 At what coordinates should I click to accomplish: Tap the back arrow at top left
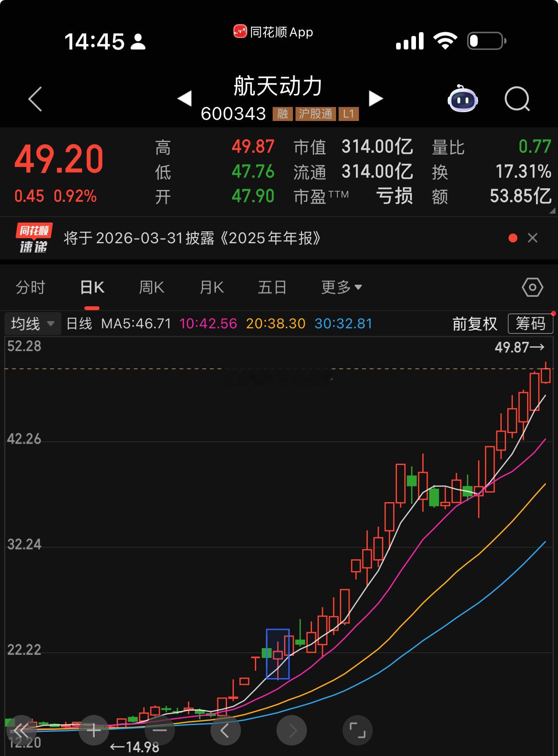[35, 99]
